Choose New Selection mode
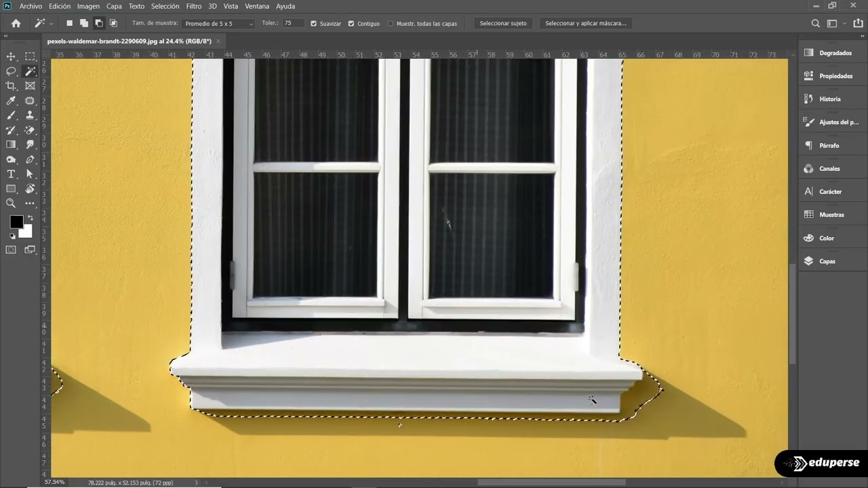The width and height of the screenshot is (868, 488). tap(69, 23)
